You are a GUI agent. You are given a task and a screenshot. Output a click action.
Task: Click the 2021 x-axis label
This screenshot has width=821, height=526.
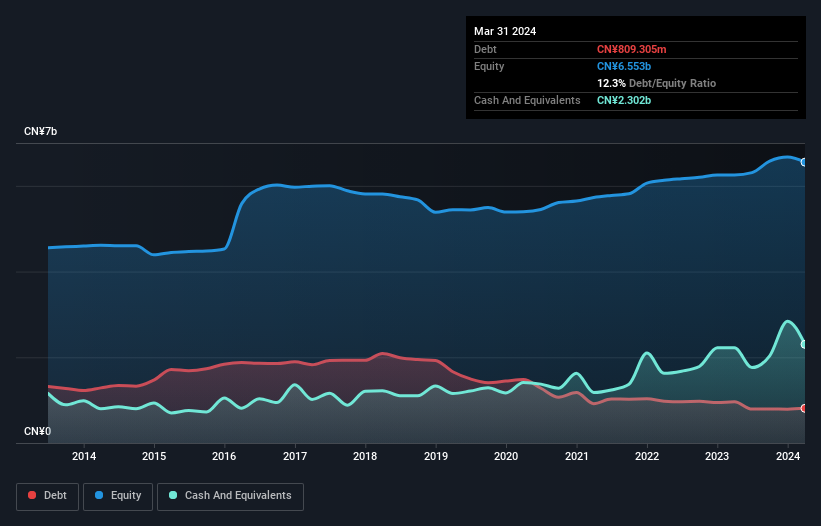(x=576, y=456)
